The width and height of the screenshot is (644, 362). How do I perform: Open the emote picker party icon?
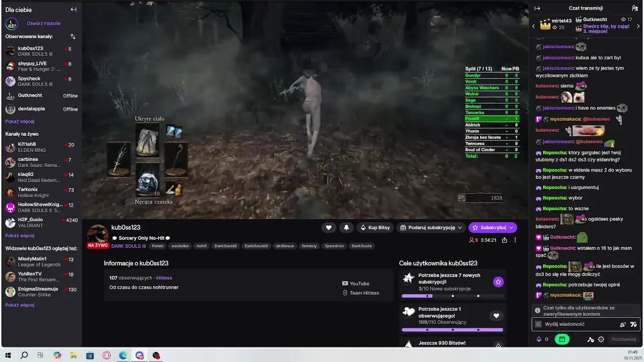623,324
